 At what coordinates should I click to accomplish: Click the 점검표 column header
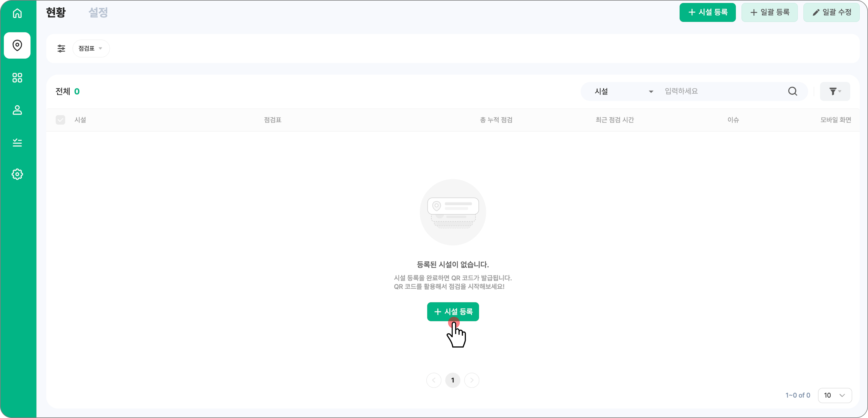273,120
